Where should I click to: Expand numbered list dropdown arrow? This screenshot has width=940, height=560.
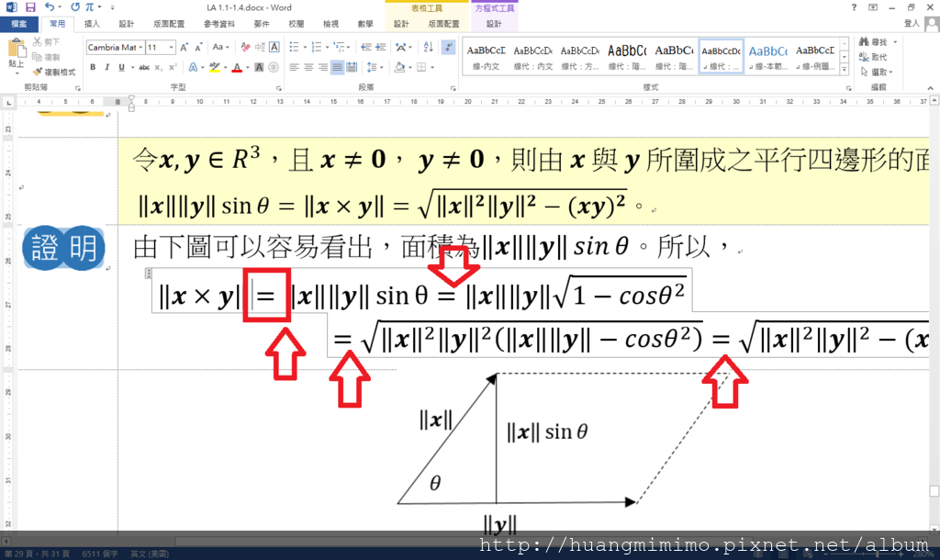pyautogui.click(x=328, y=48)
